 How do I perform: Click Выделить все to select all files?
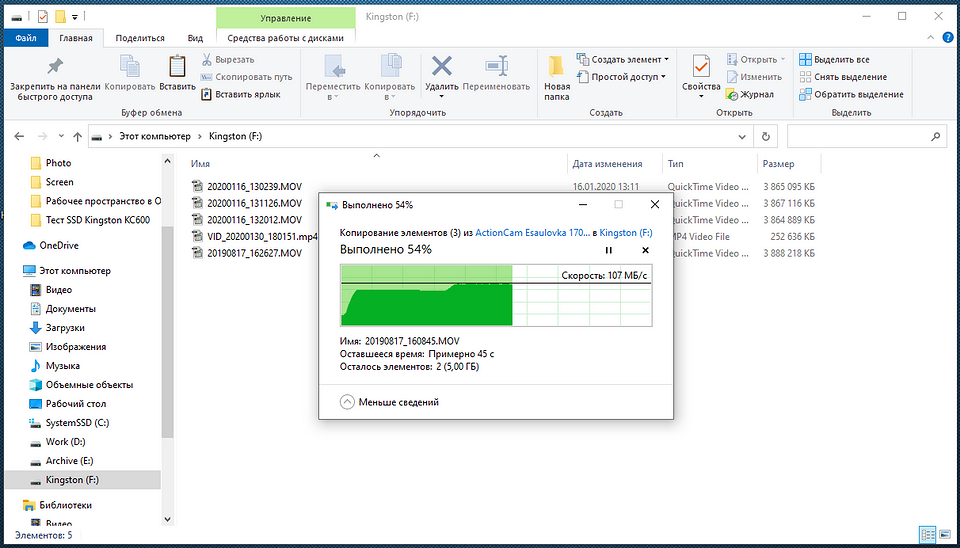click(x=840, y=60)
